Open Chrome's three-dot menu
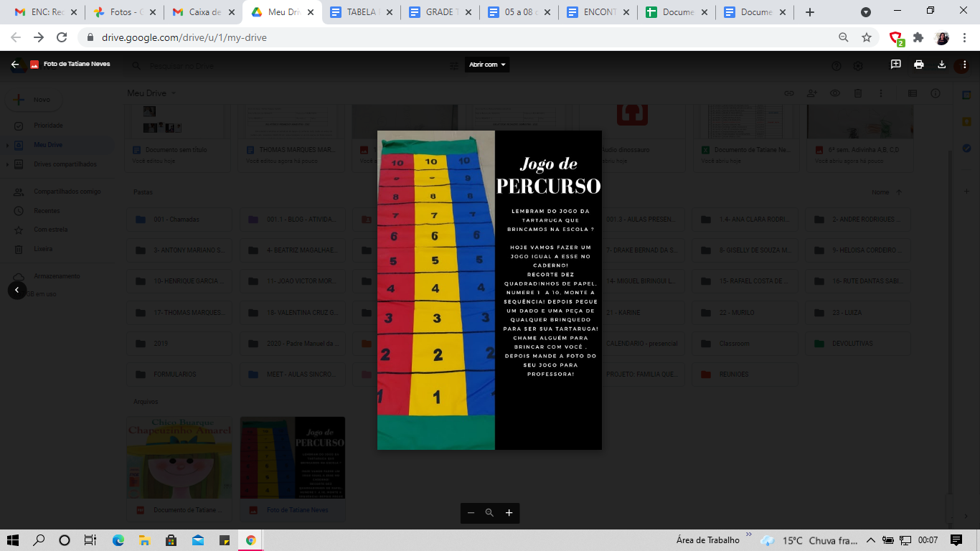 (x=965, y=37)
